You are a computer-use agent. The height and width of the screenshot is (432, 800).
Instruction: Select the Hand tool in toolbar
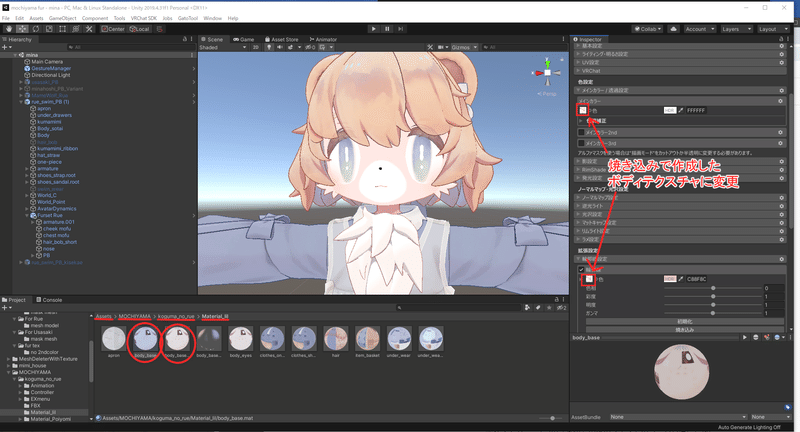coord(9,29)
